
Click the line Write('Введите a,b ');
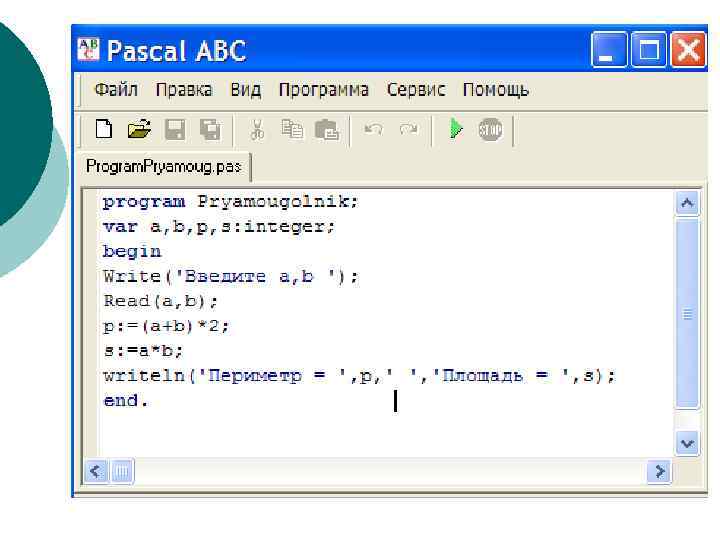231,276
